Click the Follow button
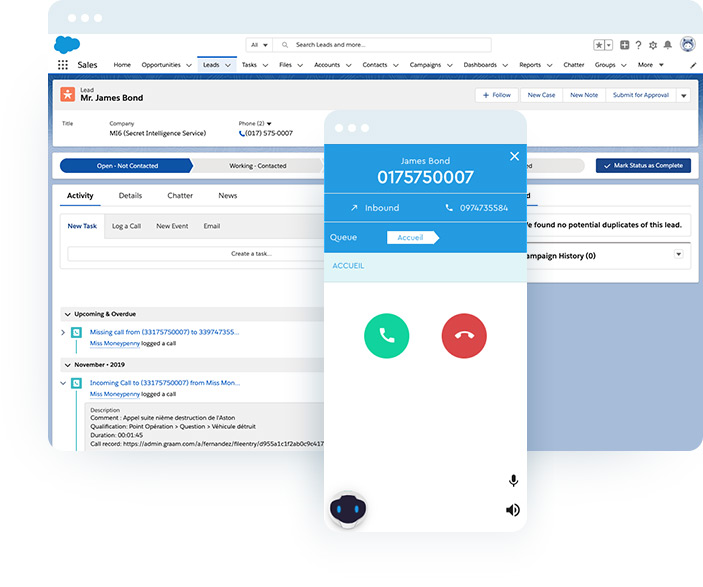The image size is (703, 587). (497, 95)
